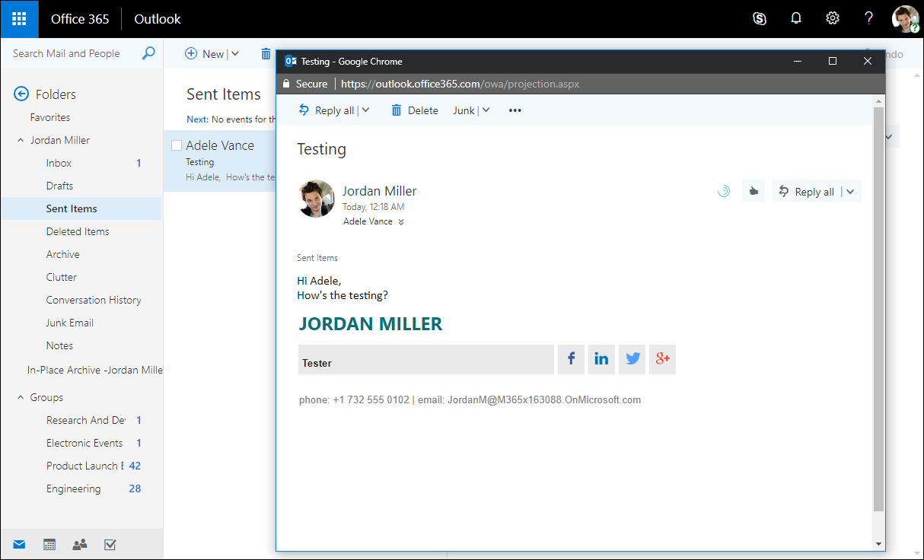The height and width of the screenshot is (560, 924).
Task: Click the Favorites heading
Action: 50,117
